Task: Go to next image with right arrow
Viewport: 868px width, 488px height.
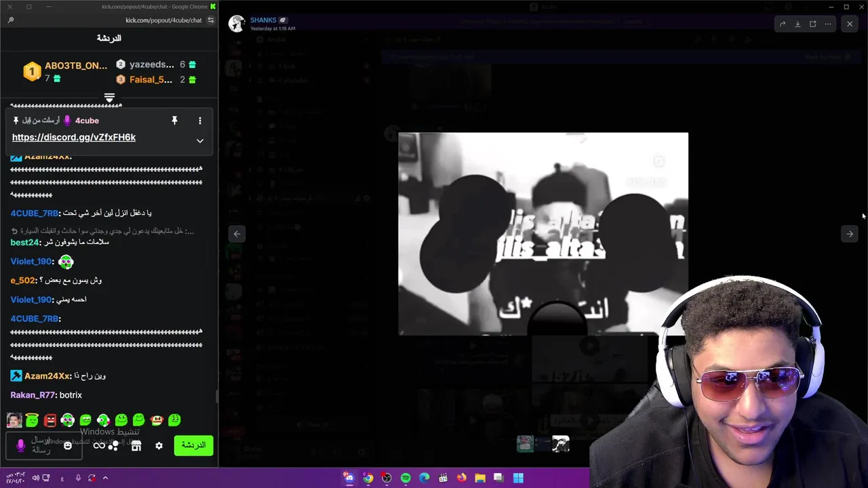Action: tap(850, 234)
